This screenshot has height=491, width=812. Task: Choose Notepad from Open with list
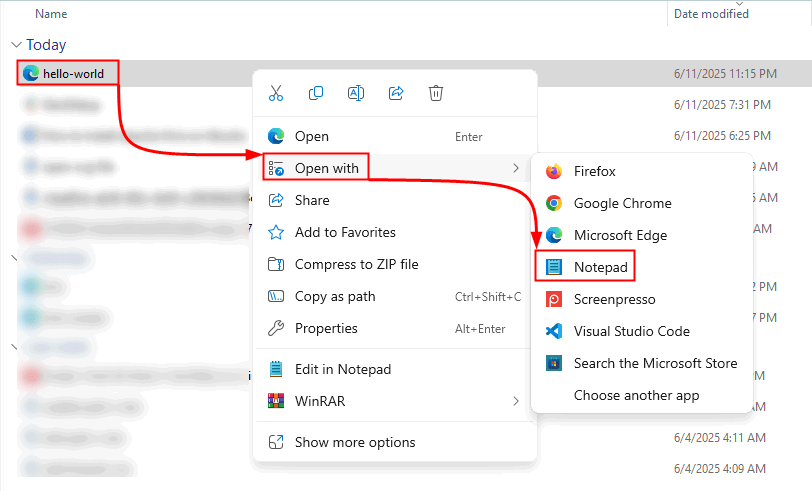click(x=598, y=267)
